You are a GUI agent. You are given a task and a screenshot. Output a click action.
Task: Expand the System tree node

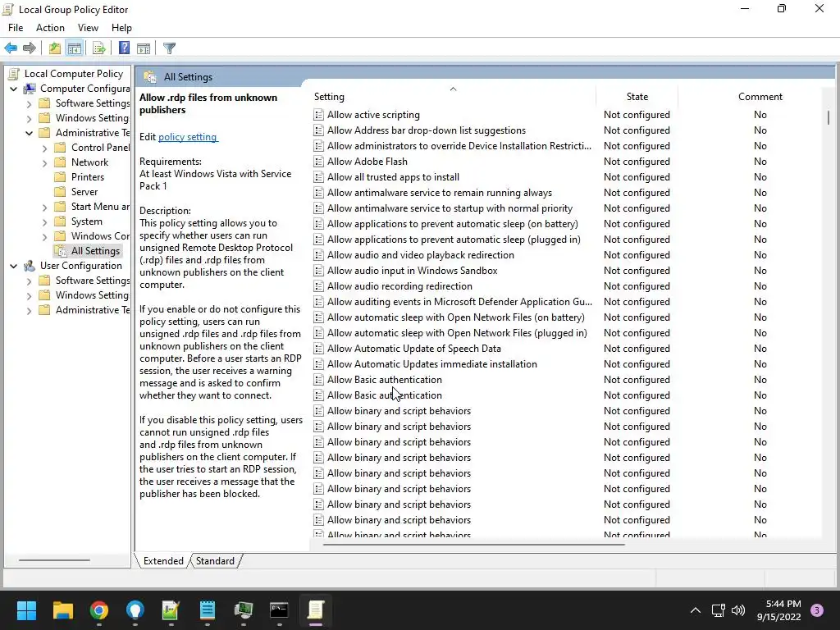(x=44, y=221)
